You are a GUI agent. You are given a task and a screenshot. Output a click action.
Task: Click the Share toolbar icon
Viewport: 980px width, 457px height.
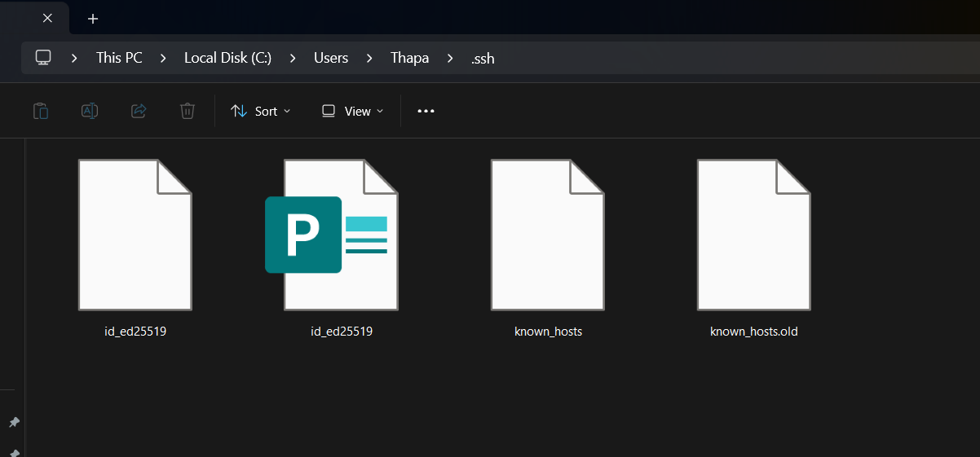(x=139, y=111)
